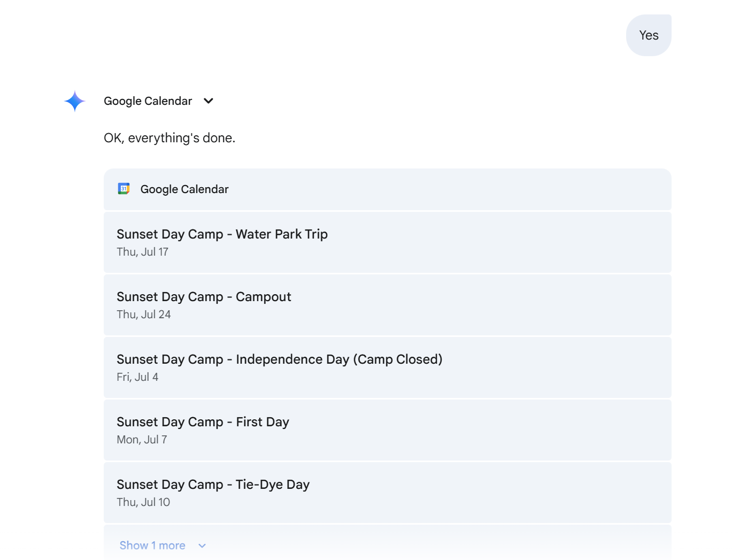Click the date Mon, Jul 7
Screen dimensions: 732x560
point(142,440)
